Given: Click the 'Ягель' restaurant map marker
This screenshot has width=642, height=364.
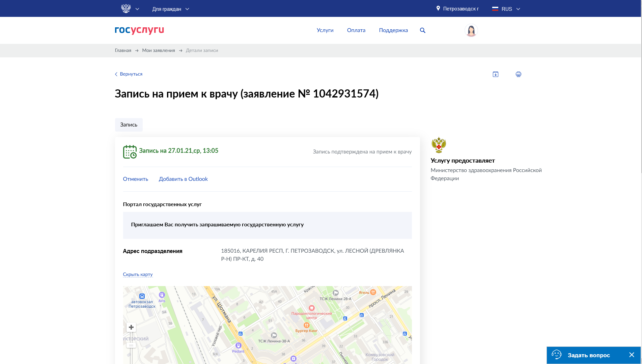Looking at the screenshot, I should click(x=373, y=292).
